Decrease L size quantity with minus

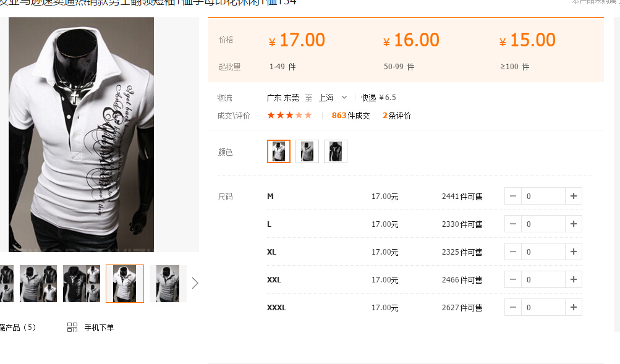point(513,224)
